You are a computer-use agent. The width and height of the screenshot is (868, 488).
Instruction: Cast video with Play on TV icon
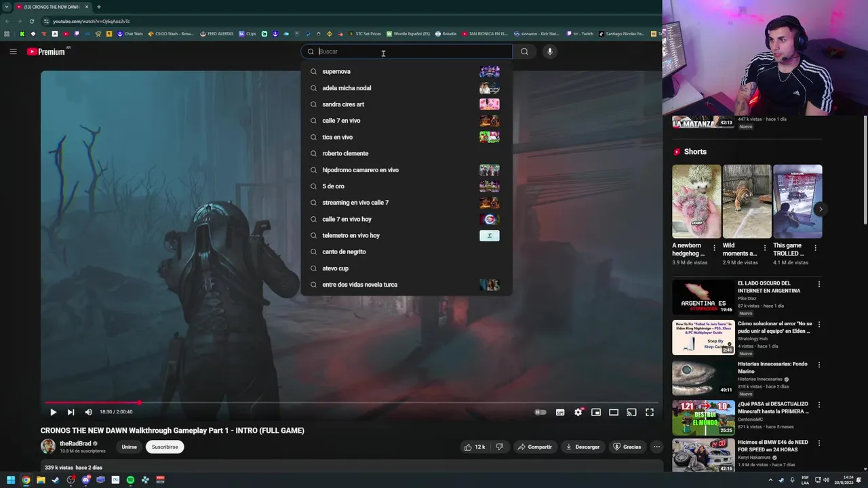pyautogui.click(x=631, y=412)
